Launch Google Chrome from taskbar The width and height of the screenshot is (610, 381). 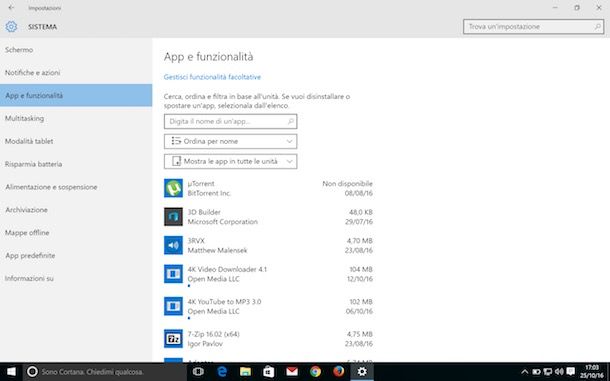pyautogui.click(x=315, y=372)
